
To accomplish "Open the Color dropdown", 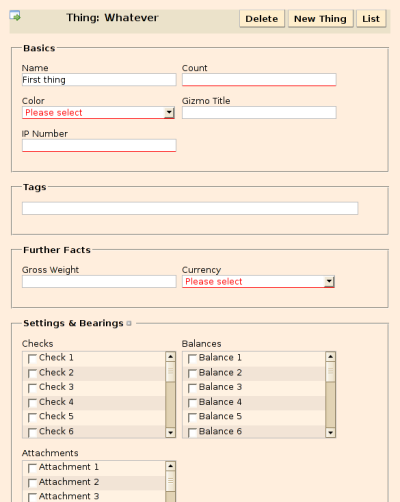I will 98,113.
